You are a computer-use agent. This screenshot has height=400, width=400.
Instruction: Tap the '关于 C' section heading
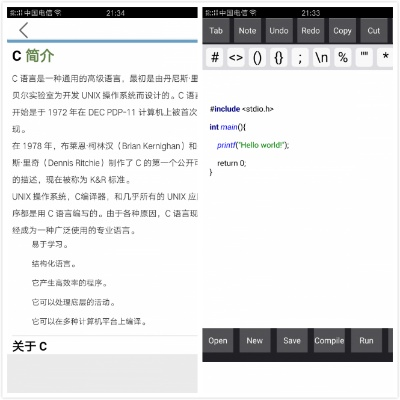29,346
